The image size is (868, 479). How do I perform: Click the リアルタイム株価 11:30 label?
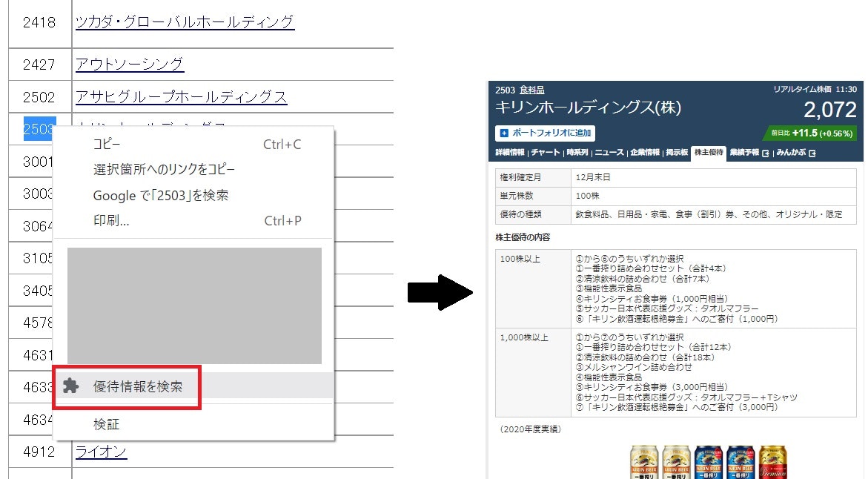click(x=815, y=89)
